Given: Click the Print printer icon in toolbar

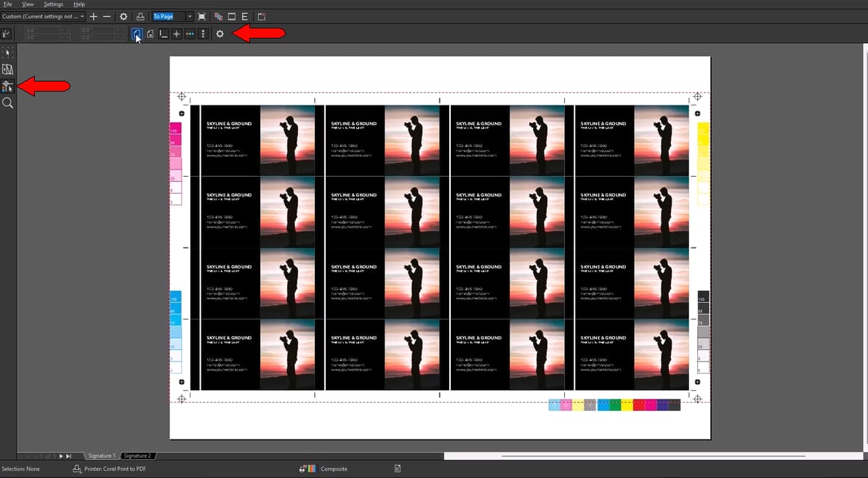Looking at the screenshot, I should point(140,16).
